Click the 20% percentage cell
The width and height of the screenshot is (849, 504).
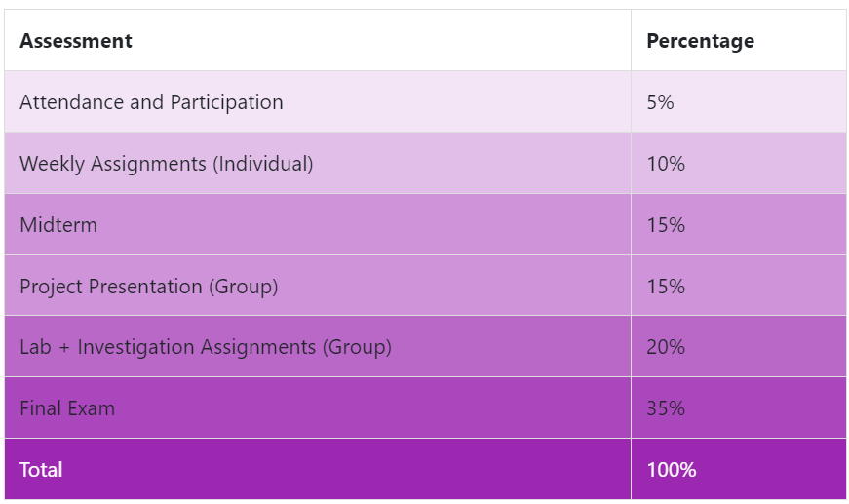666,347
